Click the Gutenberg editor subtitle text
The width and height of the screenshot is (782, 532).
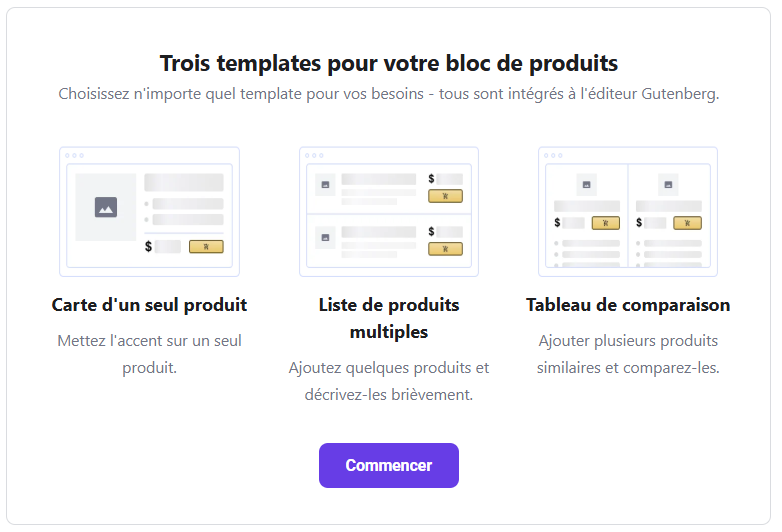[x=388, y=95]
